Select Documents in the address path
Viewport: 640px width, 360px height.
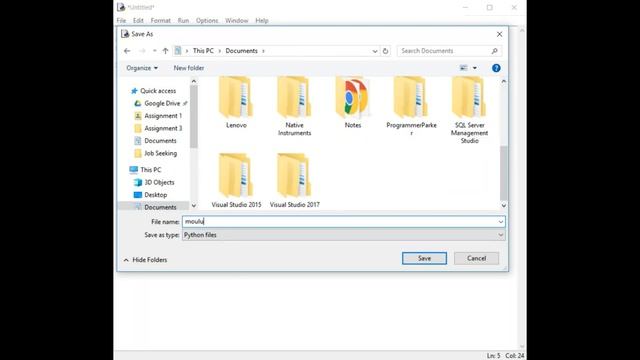pos(242,51)
